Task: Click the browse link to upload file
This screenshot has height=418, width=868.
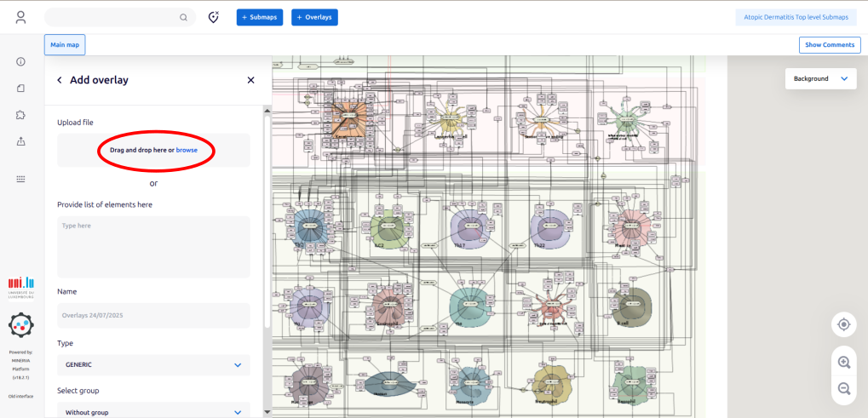Action: 187,150
